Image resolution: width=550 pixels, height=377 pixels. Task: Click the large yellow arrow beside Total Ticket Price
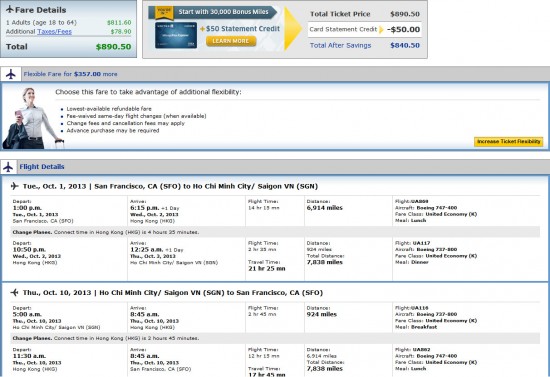(293, 29)
